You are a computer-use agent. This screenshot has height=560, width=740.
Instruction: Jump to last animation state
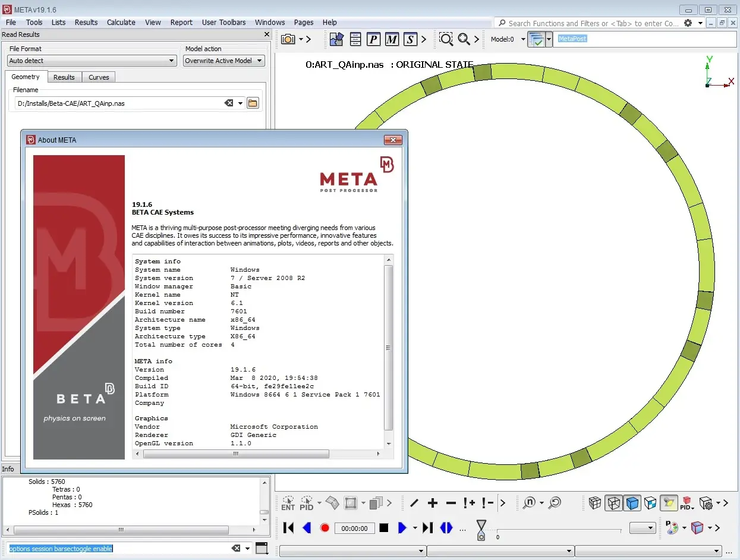click(x=427, y=527)
